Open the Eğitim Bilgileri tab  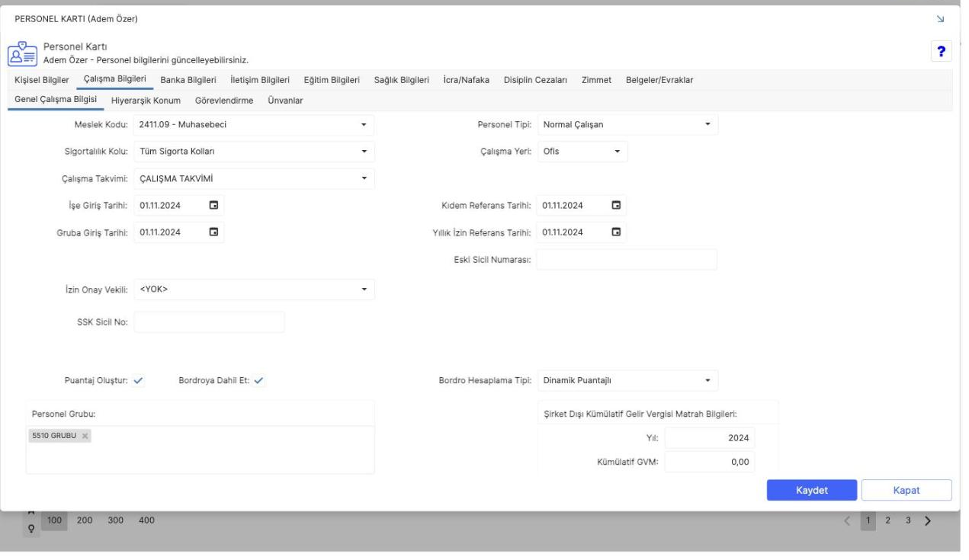click(332, 80)
